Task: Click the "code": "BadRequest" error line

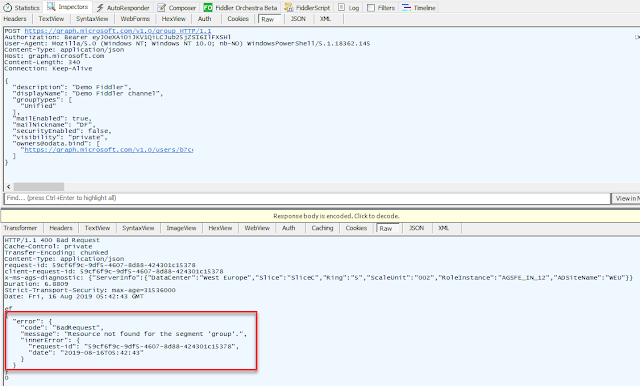Action: tap(62, 328)
